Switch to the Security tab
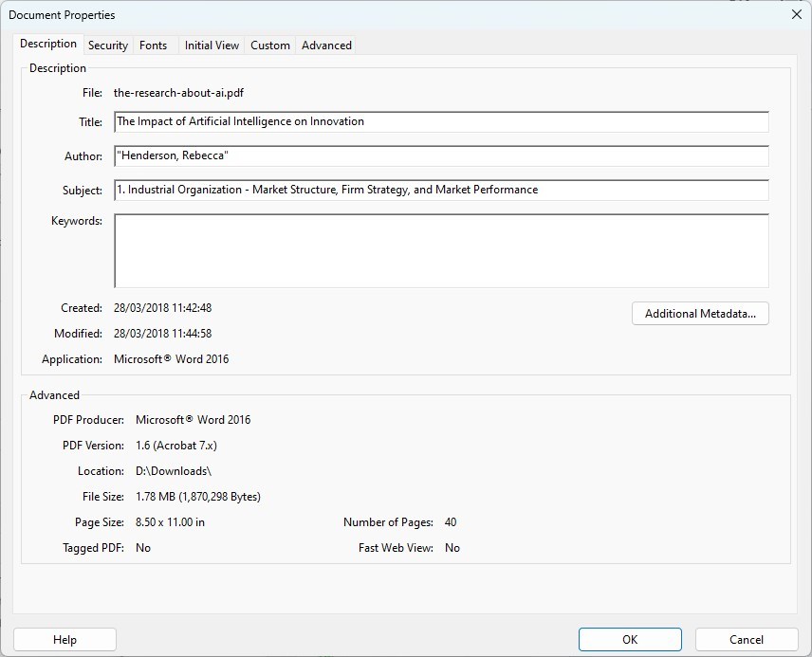The height and width of the screenshot is (657, 812). (x=108, y=46)
